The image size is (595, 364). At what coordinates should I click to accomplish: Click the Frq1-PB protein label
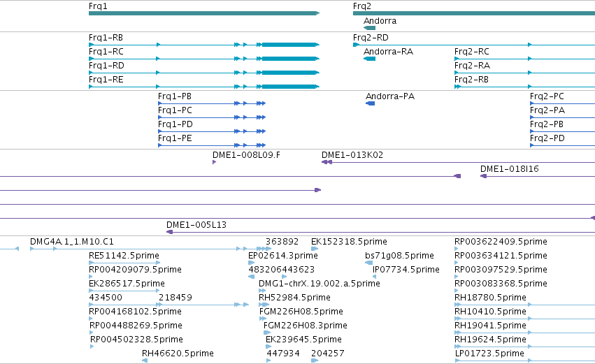click(175, 96)
